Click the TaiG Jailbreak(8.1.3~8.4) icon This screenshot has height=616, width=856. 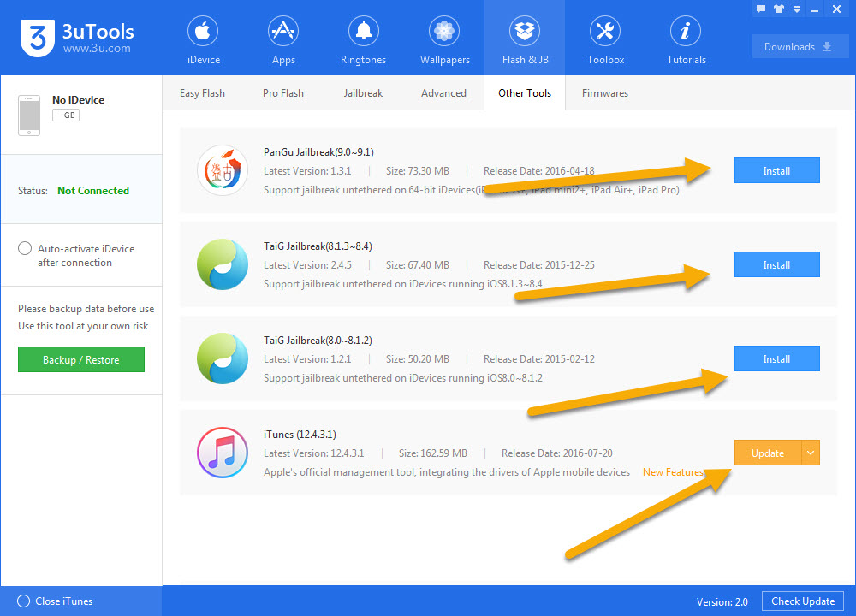[x=223, y=264]
